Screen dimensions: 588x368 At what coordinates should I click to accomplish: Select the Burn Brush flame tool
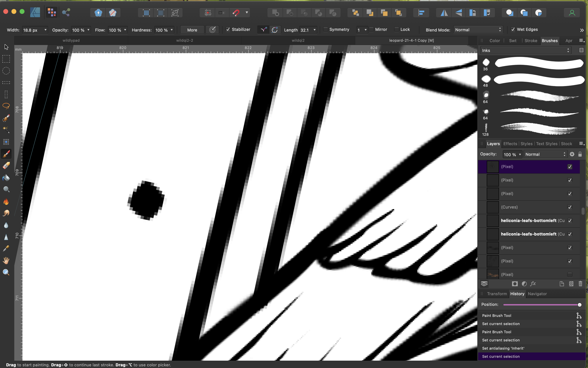click(6, 202)
